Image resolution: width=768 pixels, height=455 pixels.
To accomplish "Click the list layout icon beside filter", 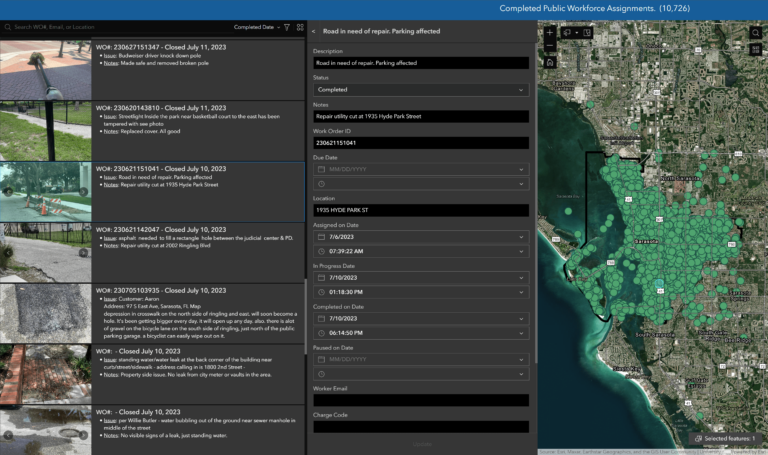I will tap(300, 27).
